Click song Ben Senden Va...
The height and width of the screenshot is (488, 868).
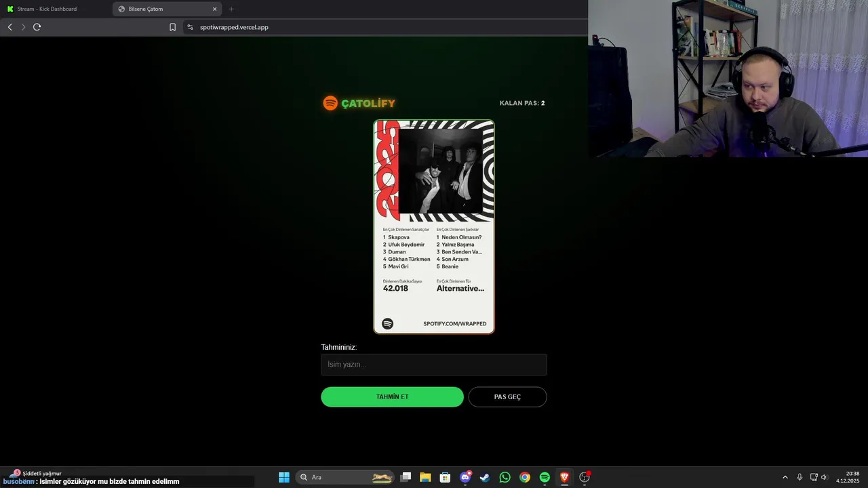462,252
